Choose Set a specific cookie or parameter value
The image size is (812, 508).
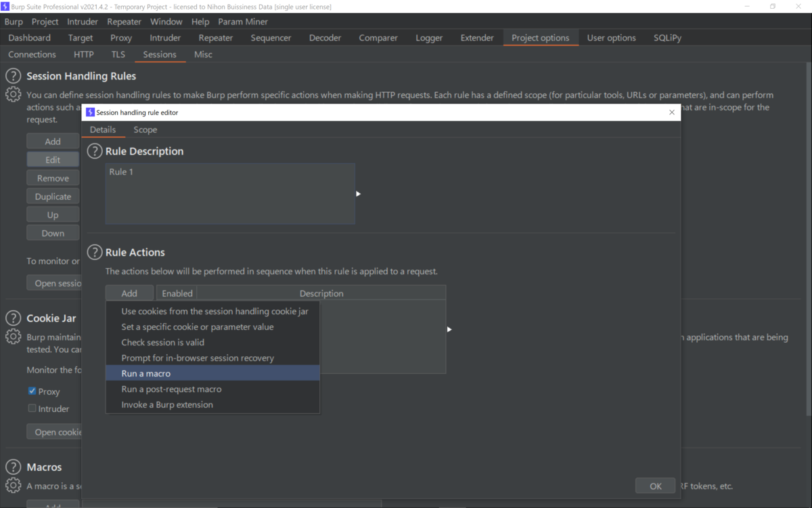212,326
